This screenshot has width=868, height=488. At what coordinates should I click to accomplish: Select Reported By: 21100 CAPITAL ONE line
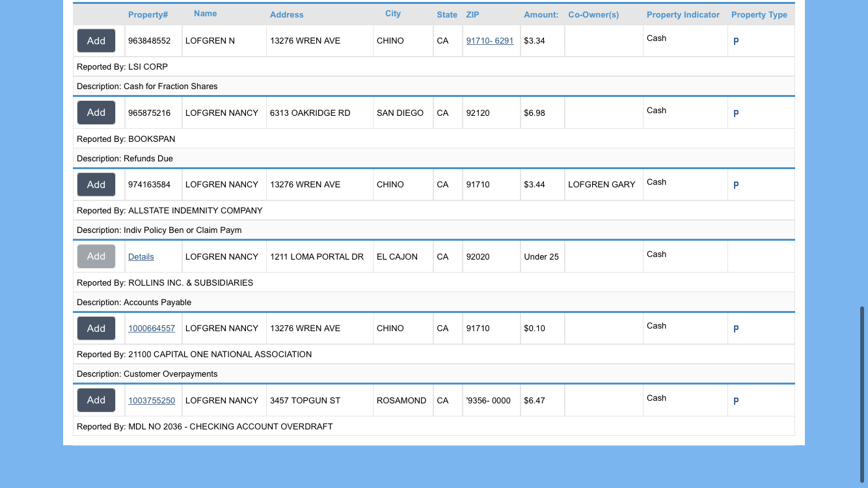pyautogui.click(x=434, y=355)
